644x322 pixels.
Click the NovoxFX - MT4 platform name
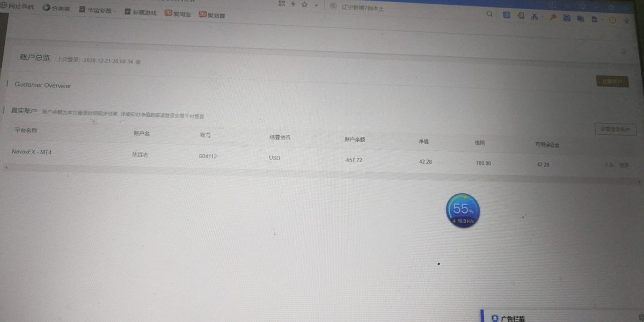(x=32, y=152)
